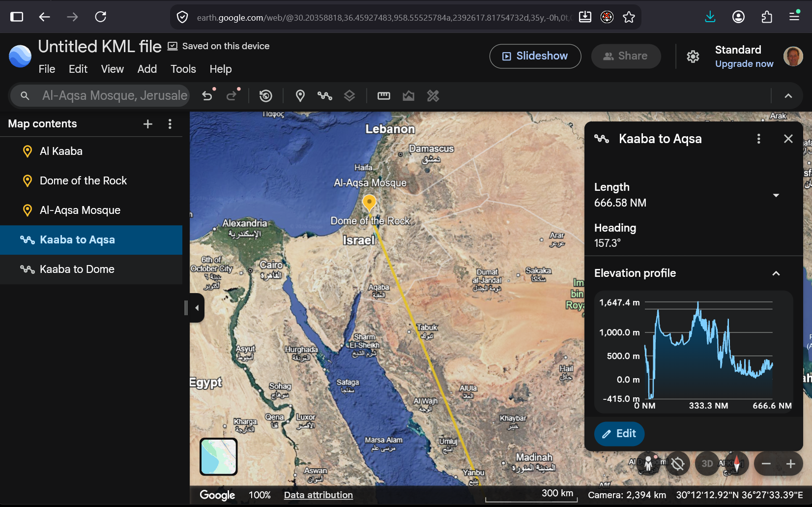Reset north using the compass

point(736,463)
